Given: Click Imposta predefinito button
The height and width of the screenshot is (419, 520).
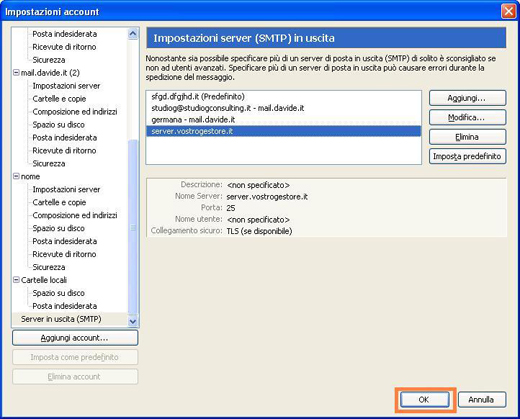Looking at the screenshot, I should [467, 156].
